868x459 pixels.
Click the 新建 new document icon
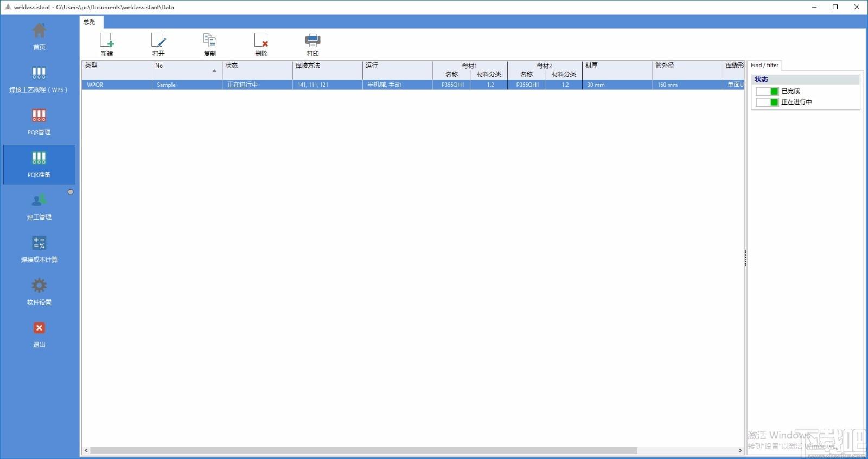[107, 41]
